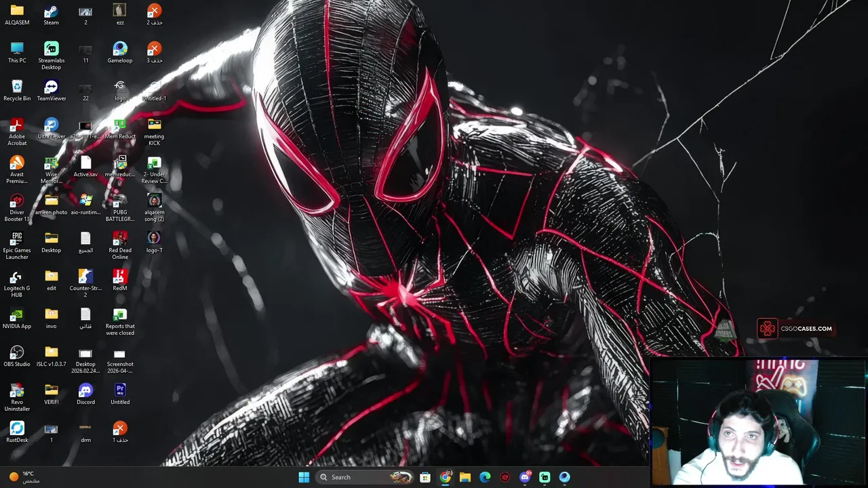Open the weather widget showing 16°C
Image resolution: width=868 pixels, height=488 pixels.
click(x=25, y=477)
